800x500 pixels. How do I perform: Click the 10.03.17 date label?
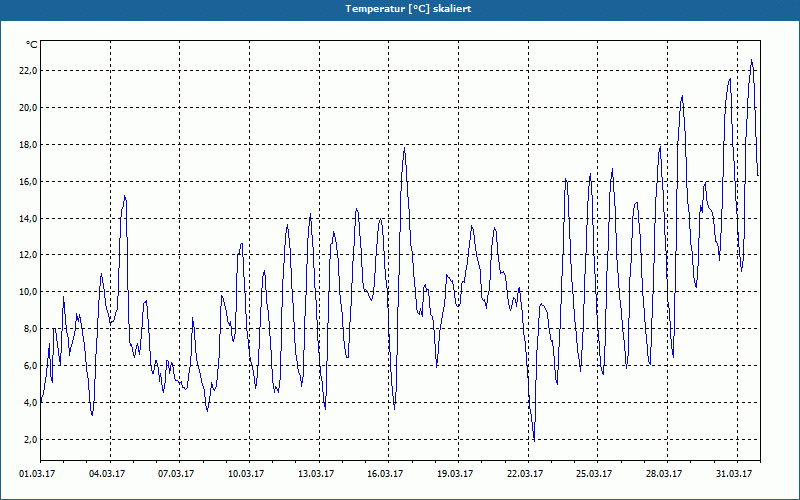[x=246, y=474]
